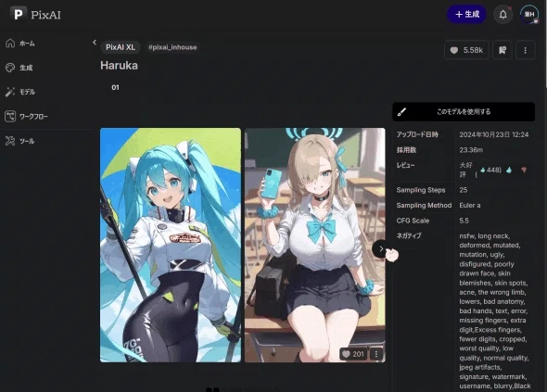This screenshot has width=547, height=392.
Task: Open 生成 in sidebar
Action: click(26, 68)
